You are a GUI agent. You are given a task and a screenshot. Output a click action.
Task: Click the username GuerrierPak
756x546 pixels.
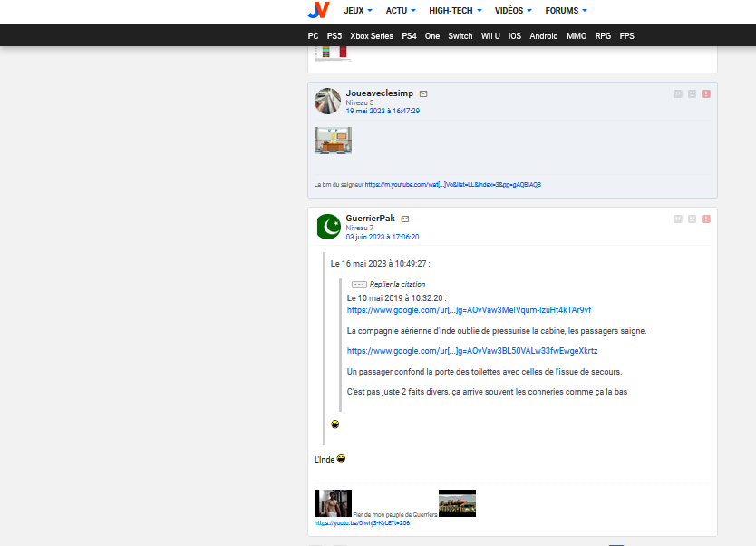point(370,219)
